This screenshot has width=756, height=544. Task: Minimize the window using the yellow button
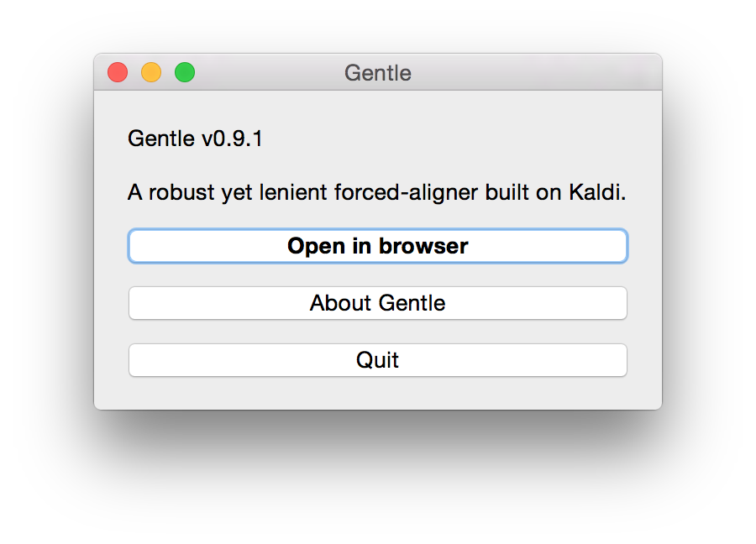(151, 73)
